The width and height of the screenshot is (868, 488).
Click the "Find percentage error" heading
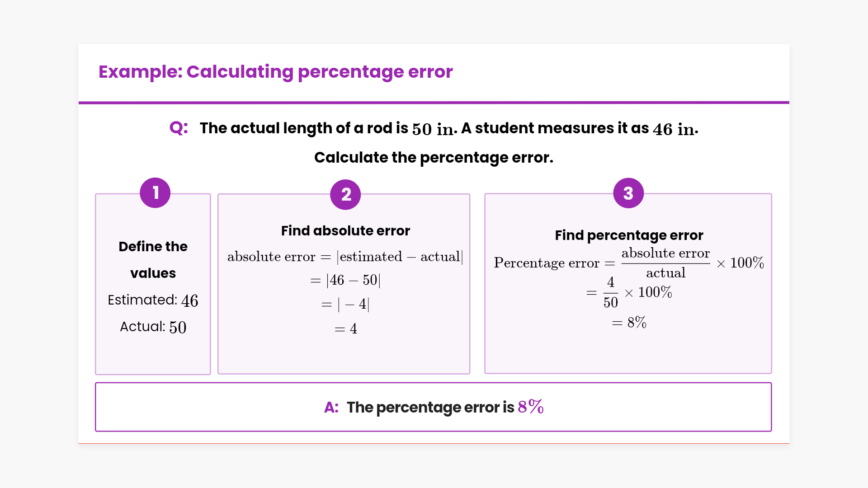coord(629,235)
